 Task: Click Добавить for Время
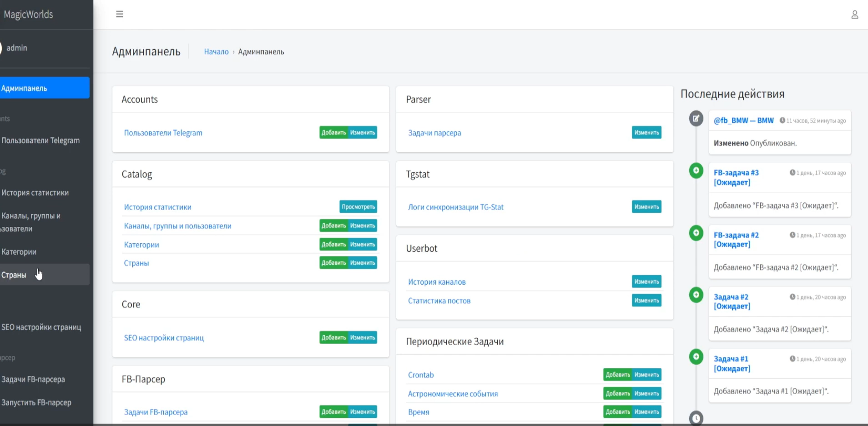618,412
